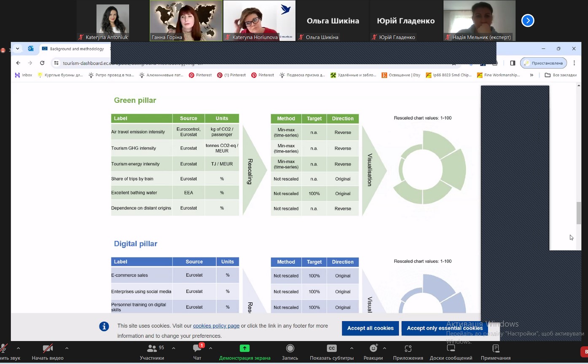Open the Apps icon in Zoom toolbar
The image size is (588, 364).
[x=408, y=348]
